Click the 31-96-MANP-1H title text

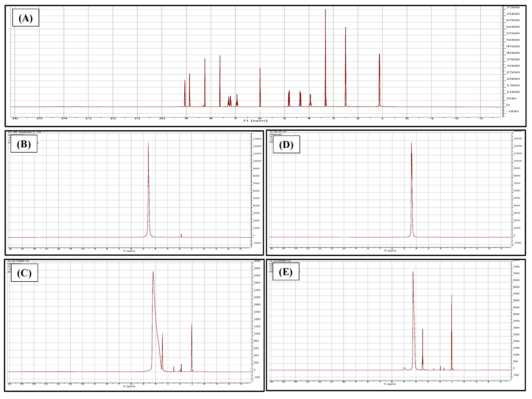pos(18,261)
